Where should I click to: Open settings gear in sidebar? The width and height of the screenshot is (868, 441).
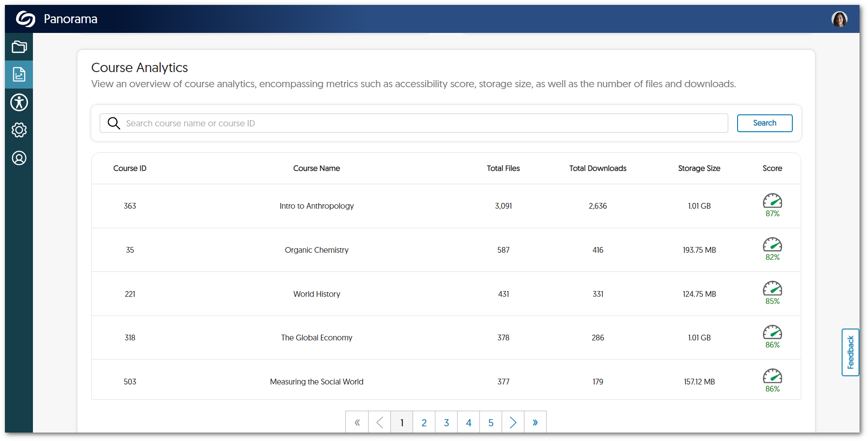click(19, 130)
